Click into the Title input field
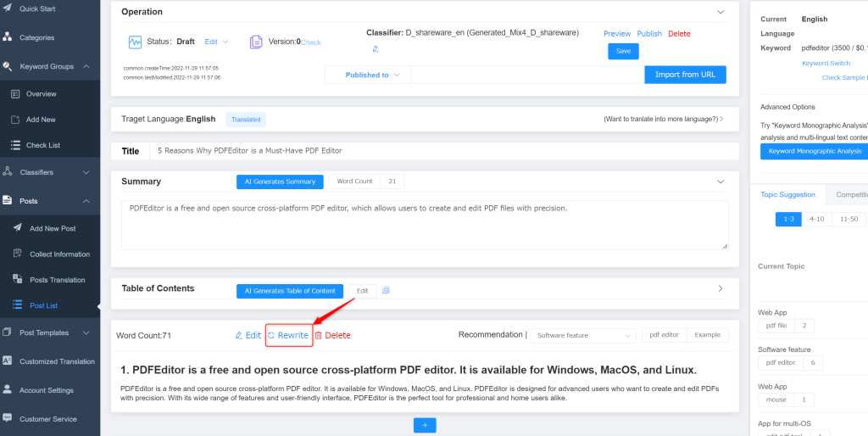Image resolution: width=868 pixels, height=436 pixels. 444,151
